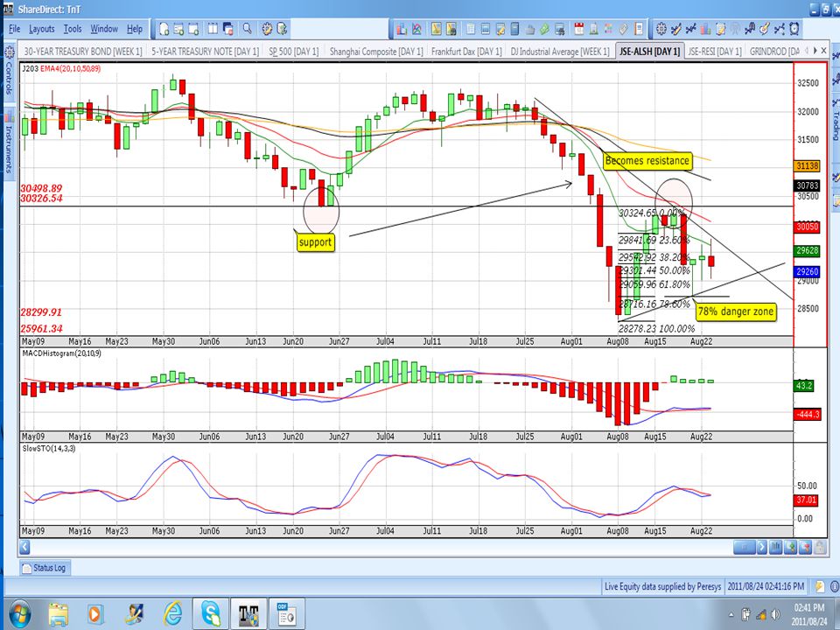Switch to GRINDROD chart tab

tap(774, 52)
